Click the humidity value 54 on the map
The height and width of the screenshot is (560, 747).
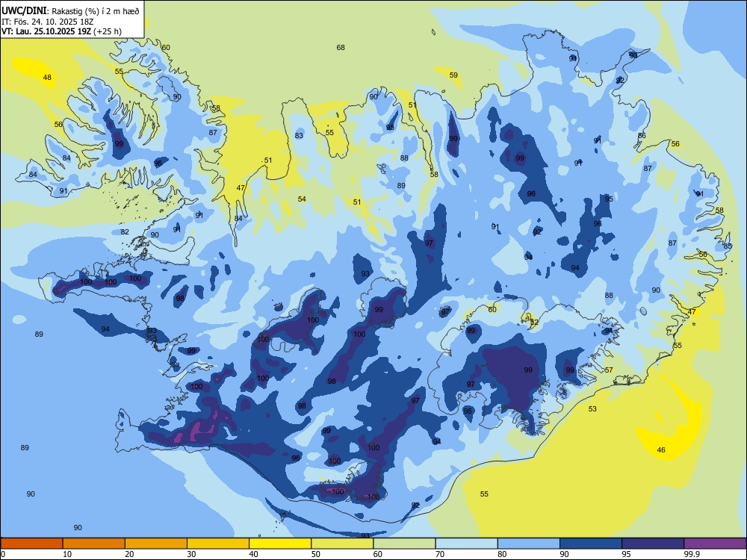point(302,199)
